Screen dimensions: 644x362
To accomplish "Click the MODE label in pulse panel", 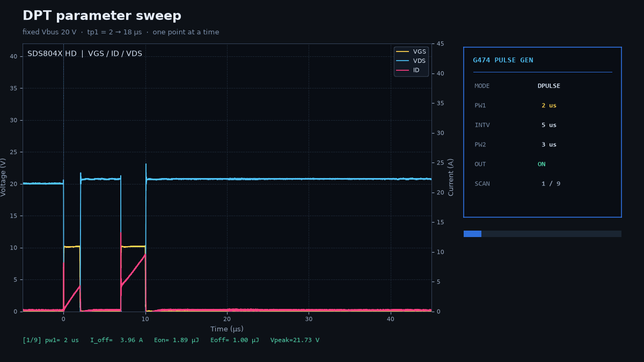I will click(482, 86).
